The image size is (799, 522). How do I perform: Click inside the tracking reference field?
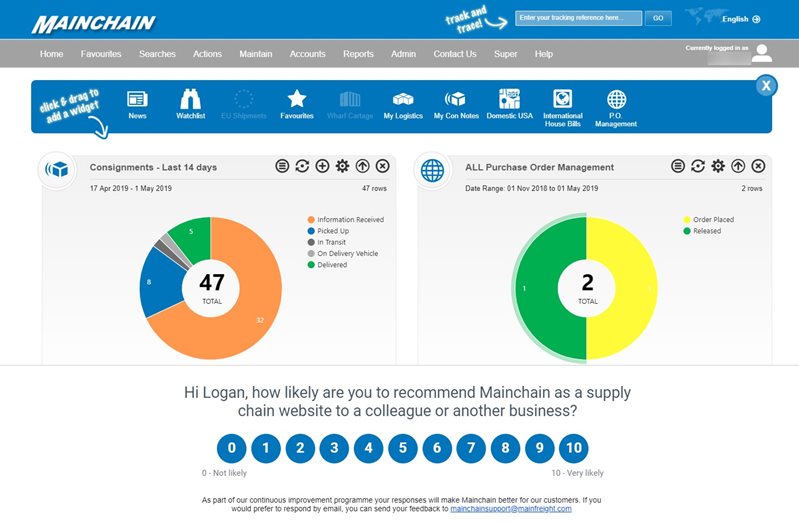(x=578, y=18)
